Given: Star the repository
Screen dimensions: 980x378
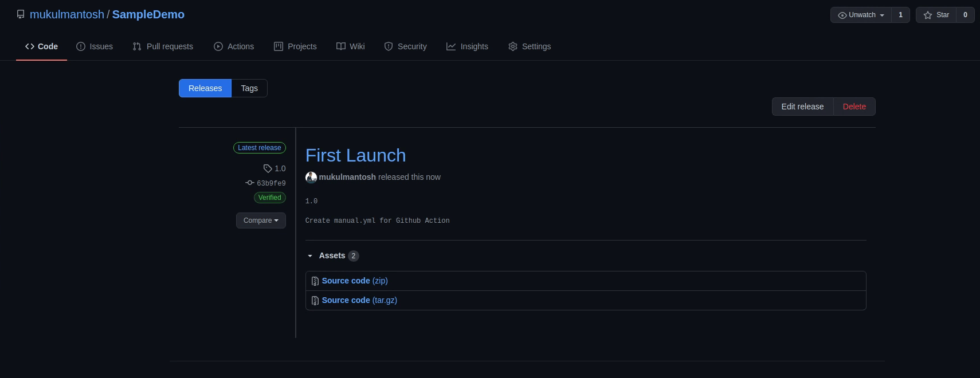Looking at the screenshot, I should (x=936, y=15).
